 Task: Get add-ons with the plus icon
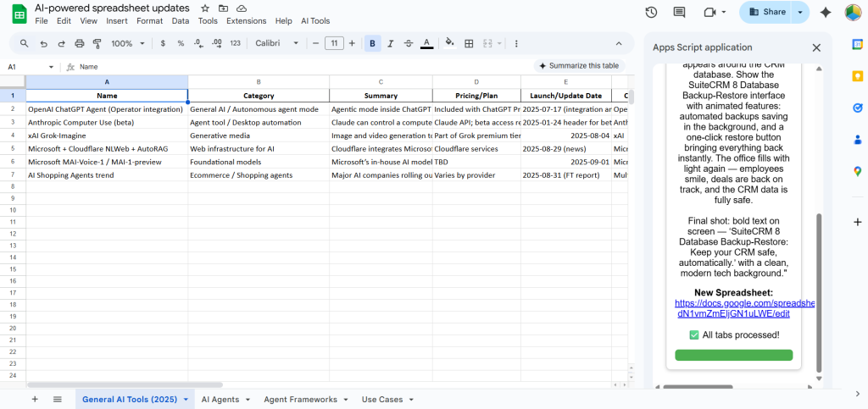(858, 222)
